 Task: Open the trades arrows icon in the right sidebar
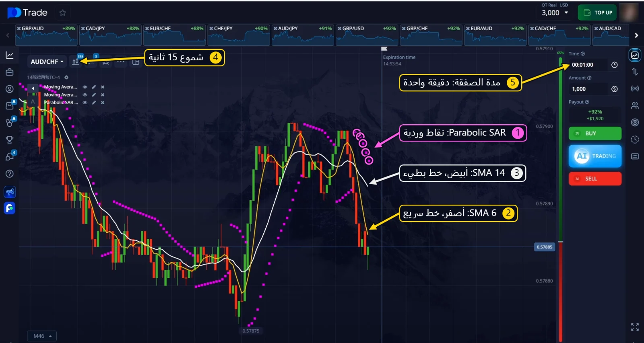[x=635, y=72]
